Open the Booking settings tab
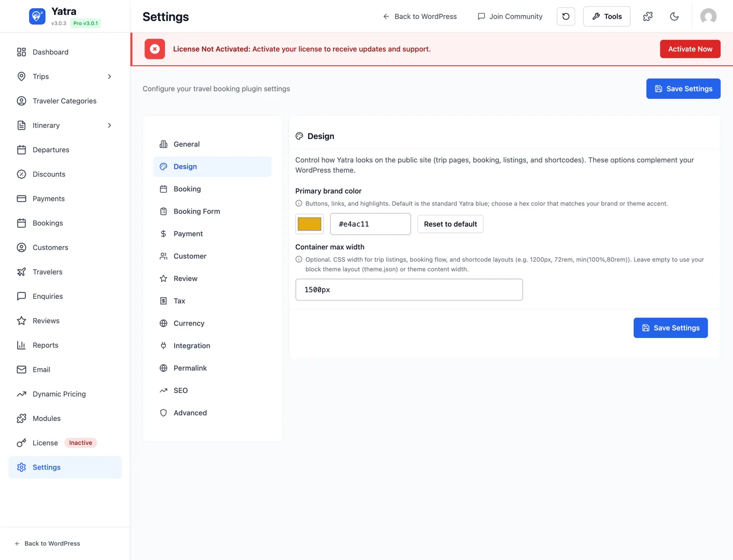 pyautogui.click(x=212, y=189)
